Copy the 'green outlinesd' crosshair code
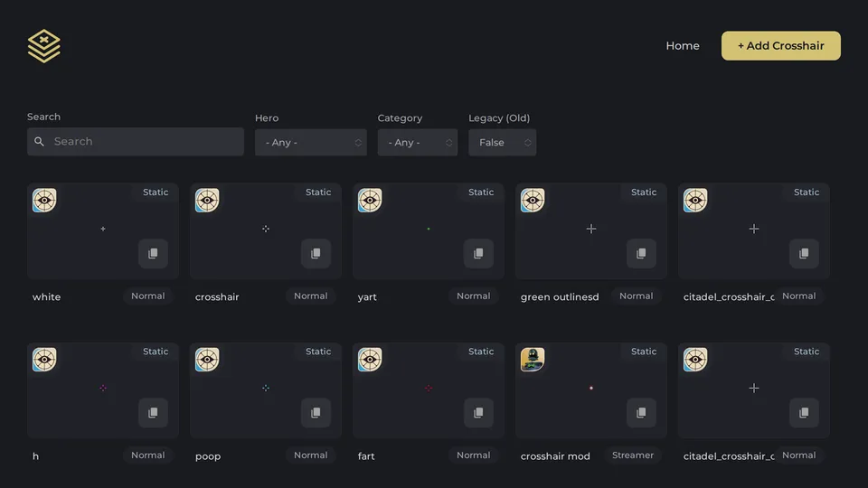Image resolution: width=868 pixels, height=488 pixels. pyautogui.click(x=641, y=253)
